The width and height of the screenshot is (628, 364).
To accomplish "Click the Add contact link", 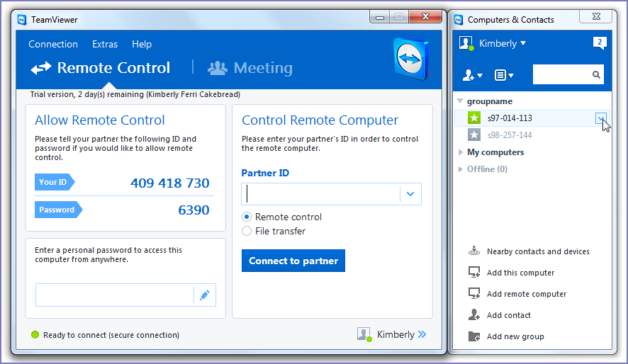I will coord(509,315).
